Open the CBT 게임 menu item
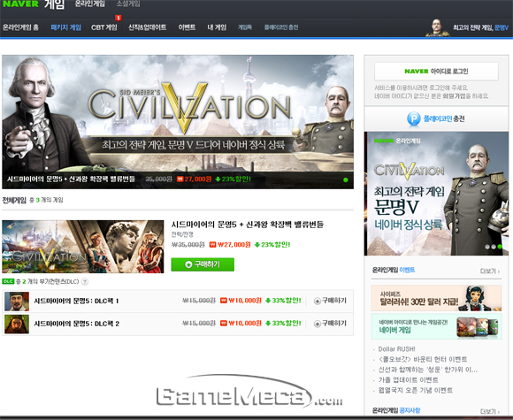 [x=104, y=27]
